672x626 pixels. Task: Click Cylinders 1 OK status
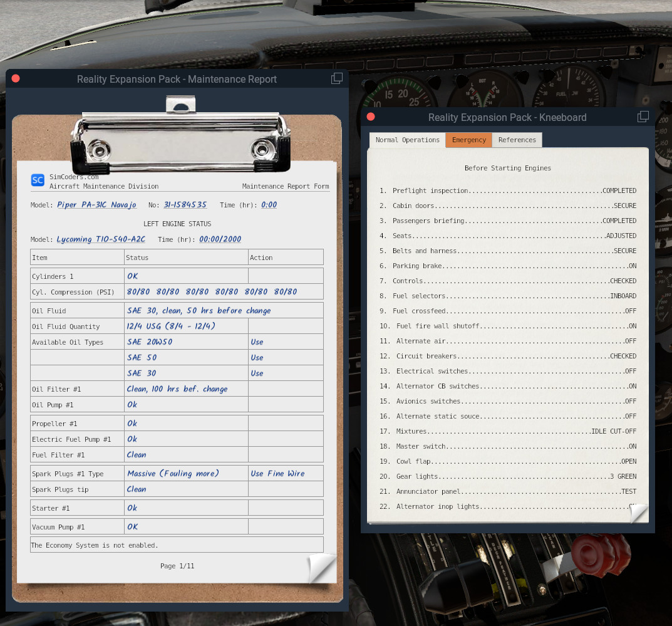[132, 276]
